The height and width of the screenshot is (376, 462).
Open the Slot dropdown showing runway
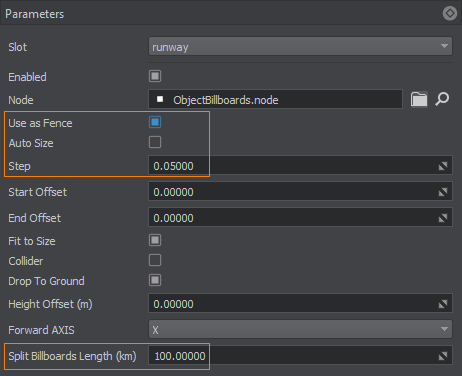click(x=300, y=46)
